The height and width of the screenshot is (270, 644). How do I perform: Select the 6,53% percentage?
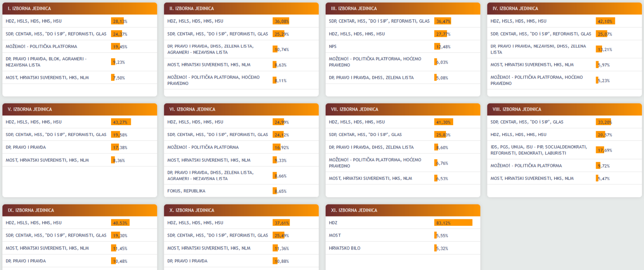click(x=442, y=179)
